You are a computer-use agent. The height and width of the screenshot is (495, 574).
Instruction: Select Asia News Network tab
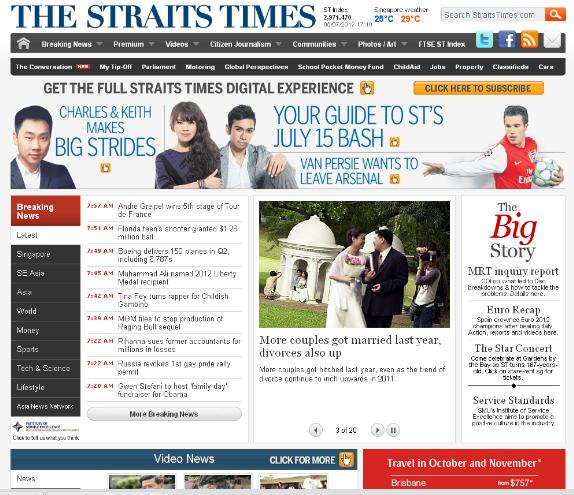pos(45,406)
